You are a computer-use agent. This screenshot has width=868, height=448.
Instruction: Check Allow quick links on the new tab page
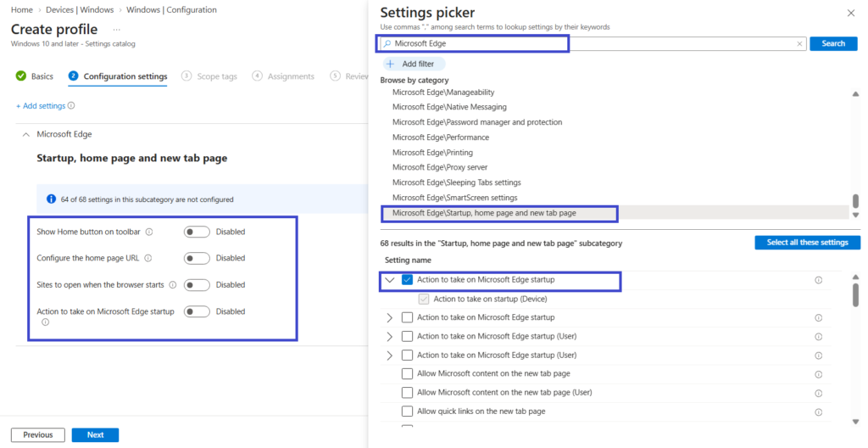[x=408, y=412]
